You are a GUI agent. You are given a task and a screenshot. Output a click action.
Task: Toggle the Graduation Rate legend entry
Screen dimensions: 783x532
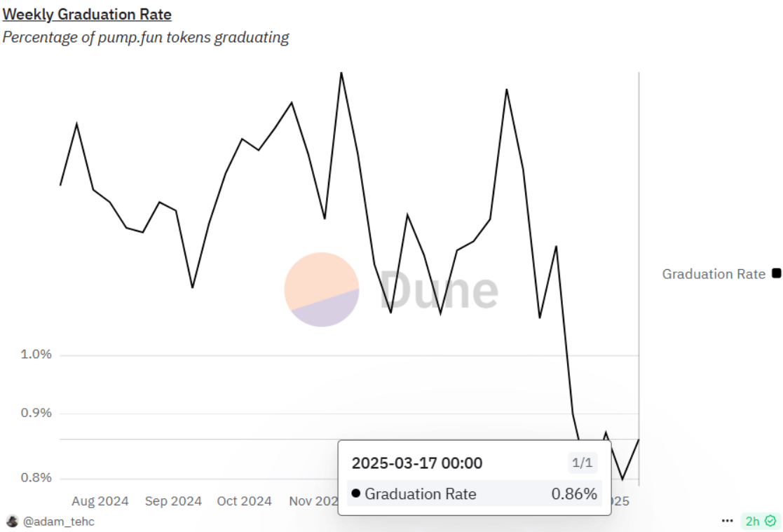click(x=721, y=274)
